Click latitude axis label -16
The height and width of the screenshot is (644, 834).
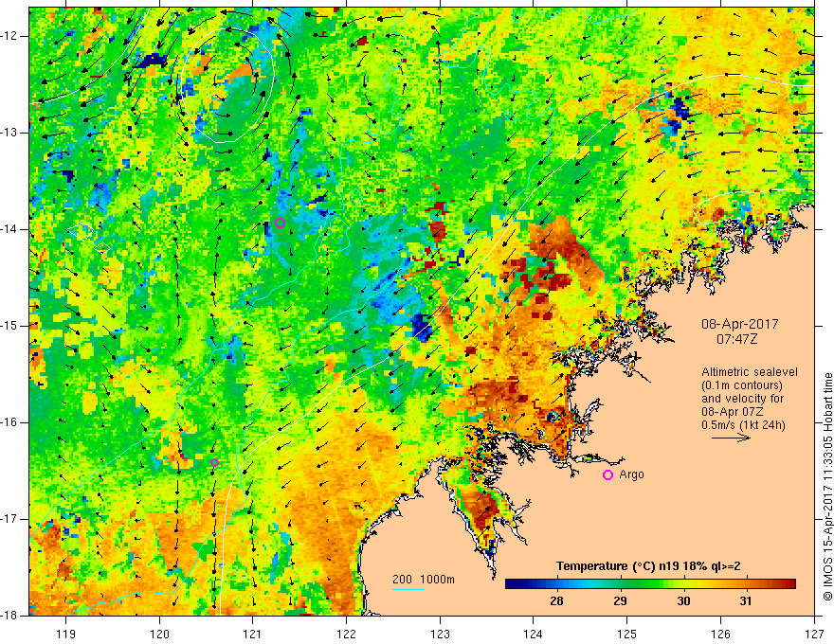[x=9, y=422]
